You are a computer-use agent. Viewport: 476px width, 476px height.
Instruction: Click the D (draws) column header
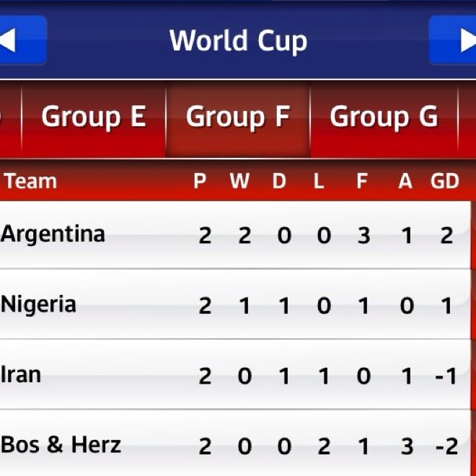pyautogui.click(x=279, y=182)
